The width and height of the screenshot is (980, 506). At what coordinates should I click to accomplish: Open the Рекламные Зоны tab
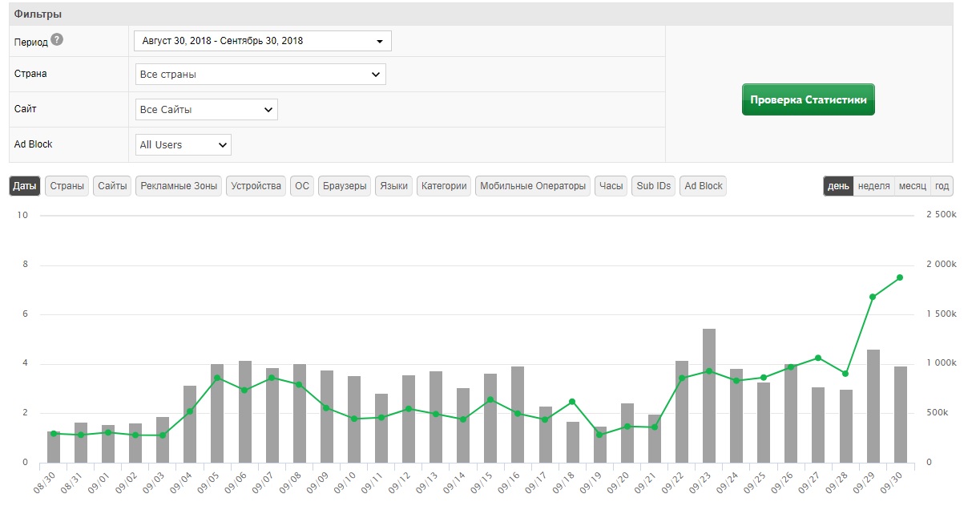click(x=179, y=186)
